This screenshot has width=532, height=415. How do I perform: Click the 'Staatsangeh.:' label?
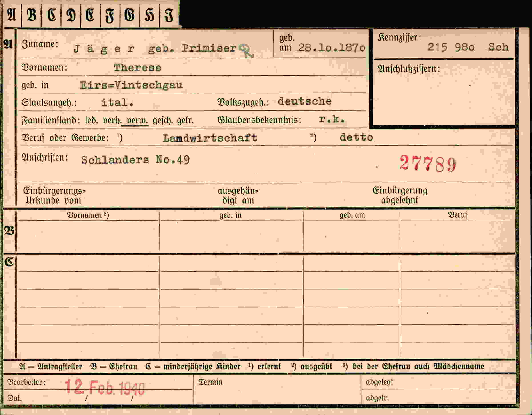pos(50,102)
